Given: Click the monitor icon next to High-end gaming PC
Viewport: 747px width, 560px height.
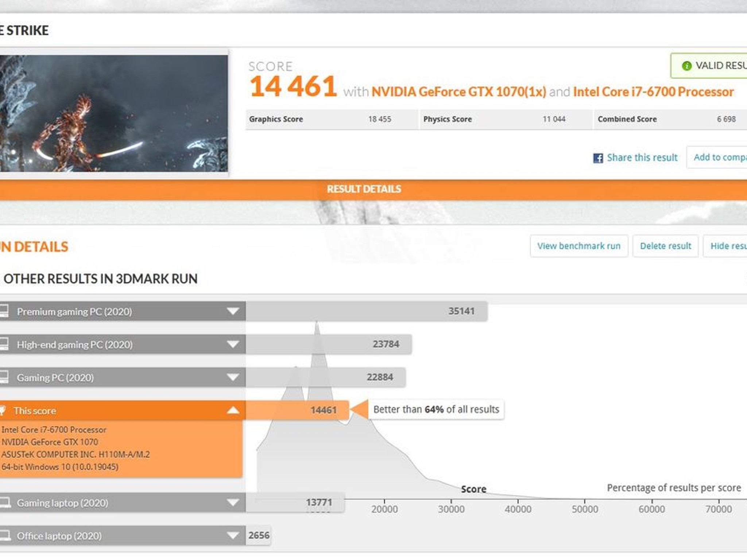Looking at the screenshot, I should point(4,344).
